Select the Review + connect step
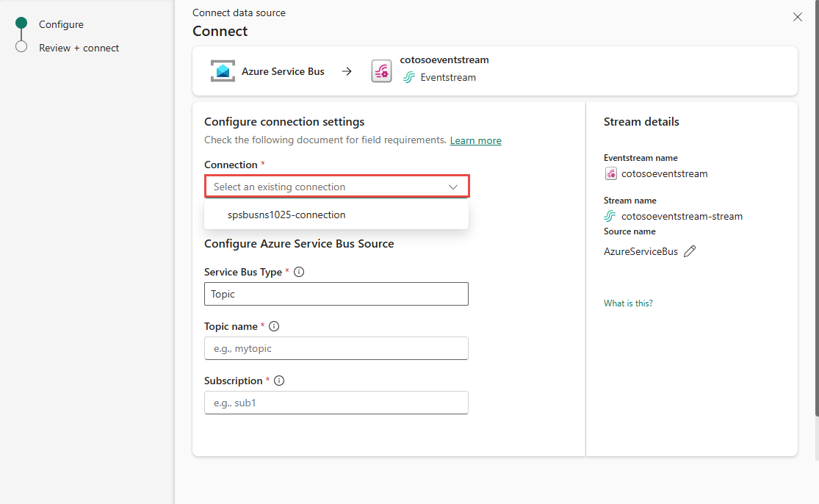 click(x=21, y=48)
